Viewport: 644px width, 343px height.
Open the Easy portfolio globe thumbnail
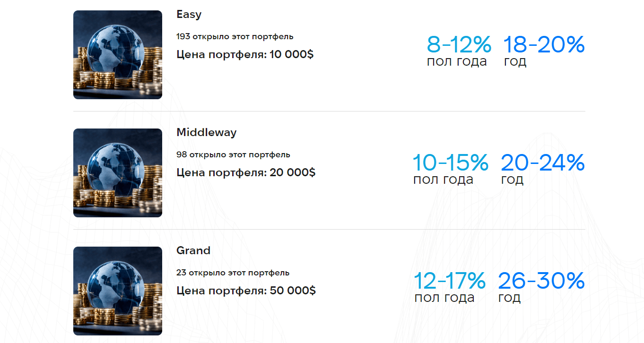[x=118, y=55]
